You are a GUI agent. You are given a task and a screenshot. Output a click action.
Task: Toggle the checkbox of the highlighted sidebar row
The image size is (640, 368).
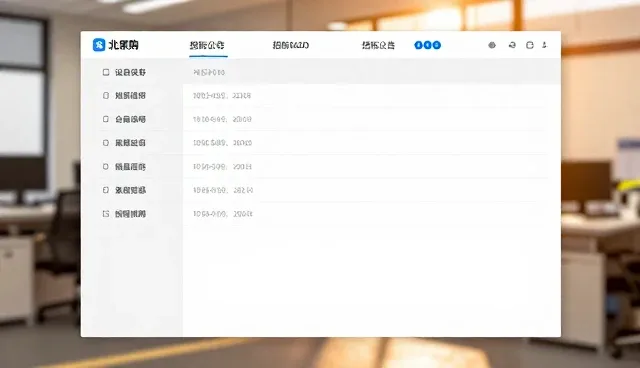pos(106,72)
